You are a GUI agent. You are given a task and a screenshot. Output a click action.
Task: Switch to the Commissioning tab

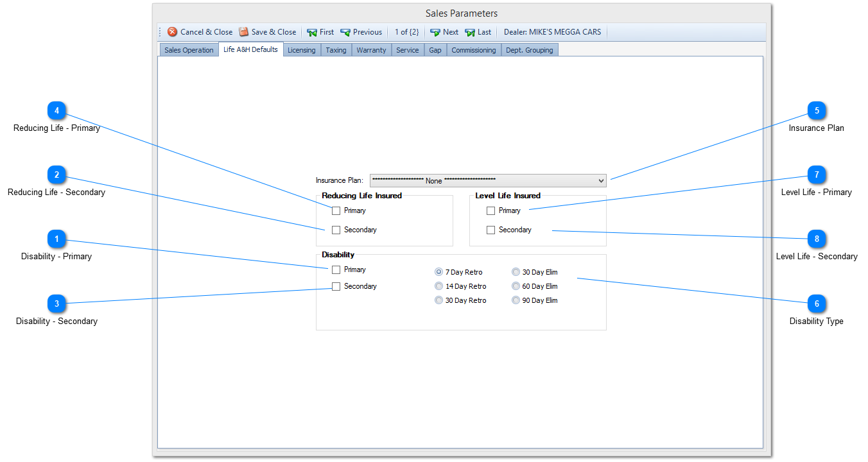(x=474, y=50)
